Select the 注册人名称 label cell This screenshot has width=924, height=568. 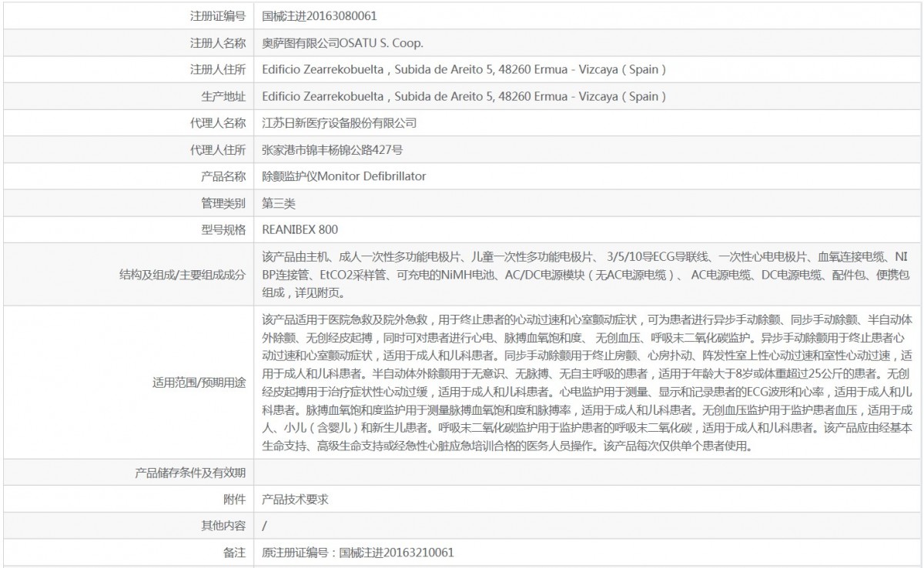[x=218, y=42]
